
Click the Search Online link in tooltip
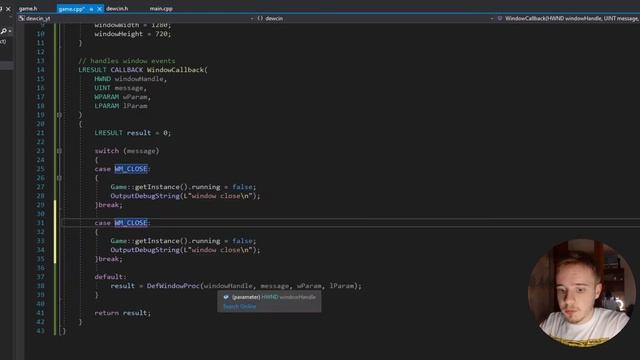[240, 307]
